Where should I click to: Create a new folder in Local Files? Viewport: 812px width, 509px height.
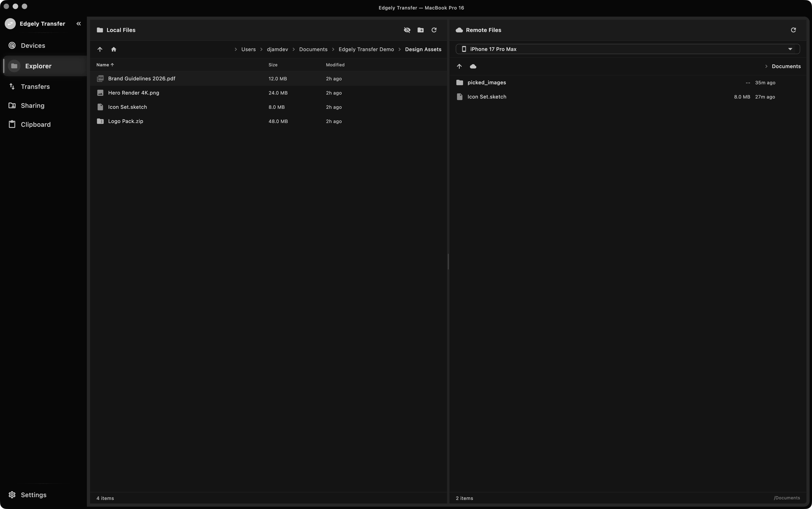point(420,30)
